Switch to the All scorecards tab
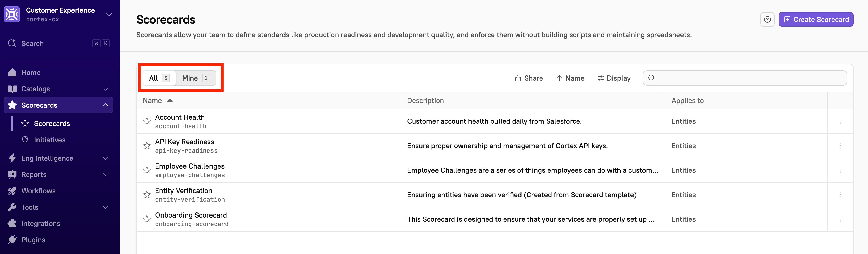The image size is (868, 254). click(x=159, y=78)
